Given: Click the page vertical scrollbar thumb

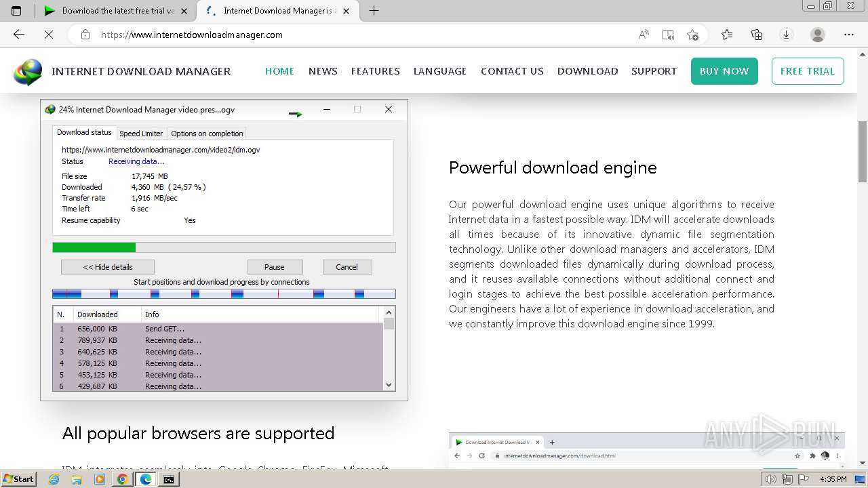Looking at the screenshot, I should pyautogui.click(x=863, y=151).
